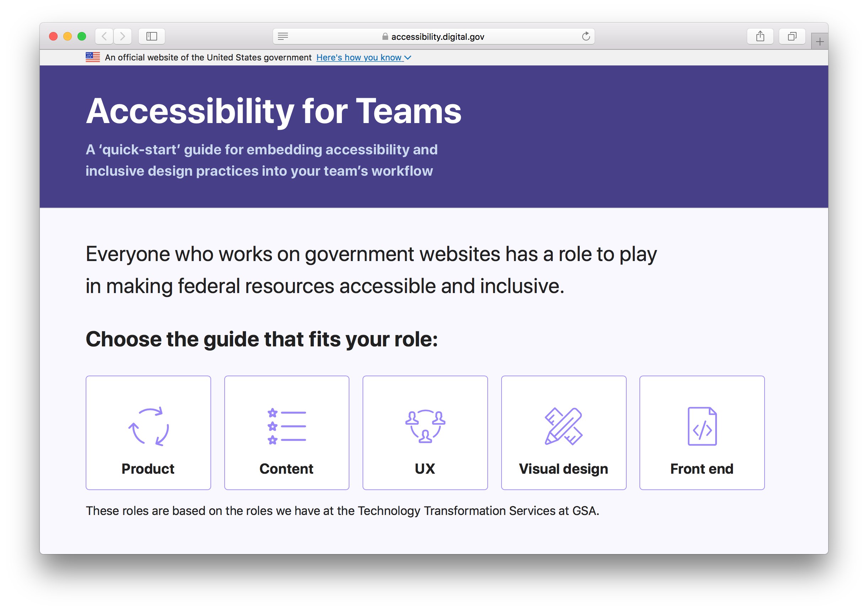
Task: Reload the page with refresh icon
Action: pyautogui.click(x=585, y=36)
